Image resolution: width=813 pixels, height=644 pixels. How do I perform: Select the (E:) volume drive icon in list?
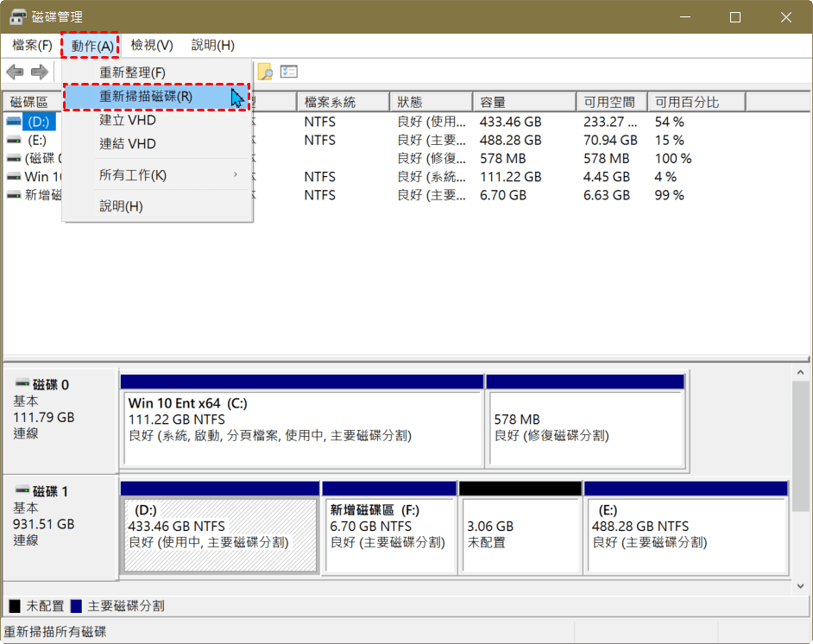14,140
